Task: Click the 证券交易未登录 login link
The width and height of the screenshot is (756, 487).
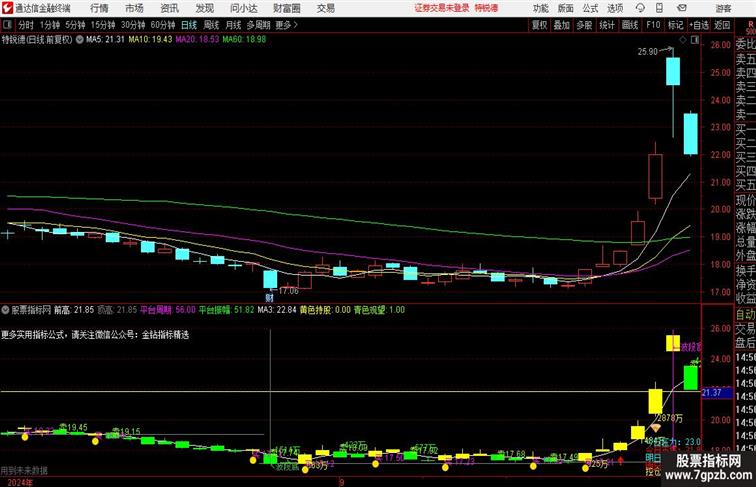Action: pyautogui.click(x=442, y=8)
